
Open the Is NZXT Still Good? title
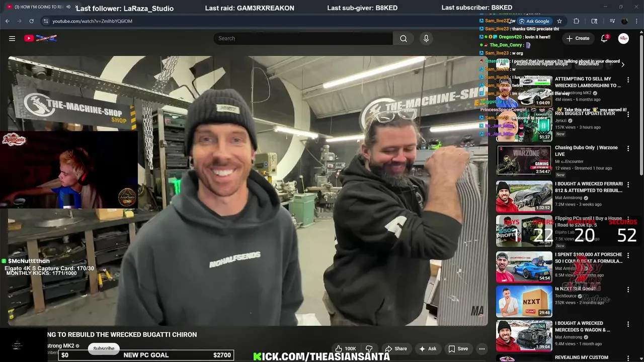point(575,289)
